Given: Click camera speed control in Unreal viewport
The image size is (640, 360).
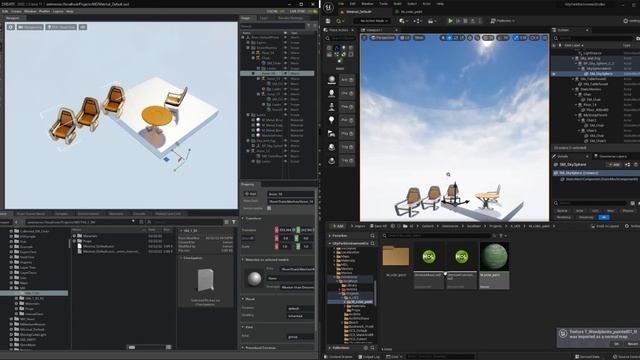Looking at the screenshot, I should coord(534,38).
